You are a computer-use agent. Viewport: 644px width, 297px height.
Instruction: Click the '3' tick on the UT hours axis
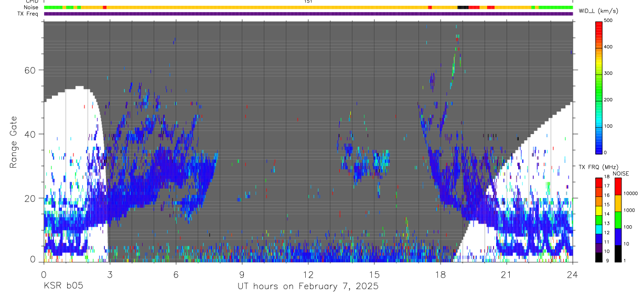[x=110, y=274]
